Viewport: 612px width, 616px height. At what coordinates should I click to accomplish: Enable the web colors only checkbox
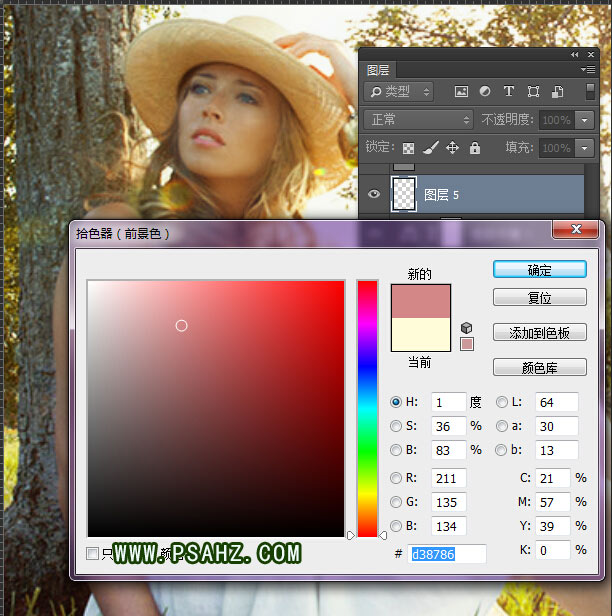click(x=93, y=553)
